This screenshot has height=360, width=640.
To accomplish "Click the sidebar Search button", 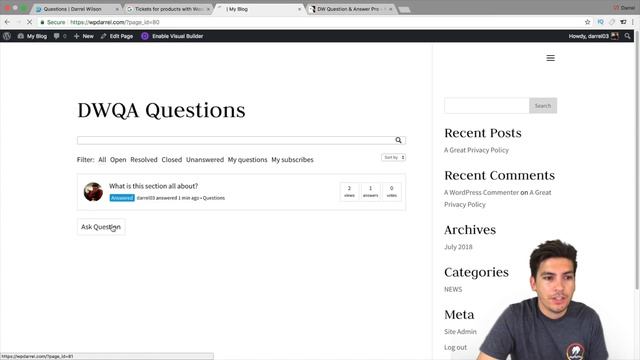I will 543,106.
